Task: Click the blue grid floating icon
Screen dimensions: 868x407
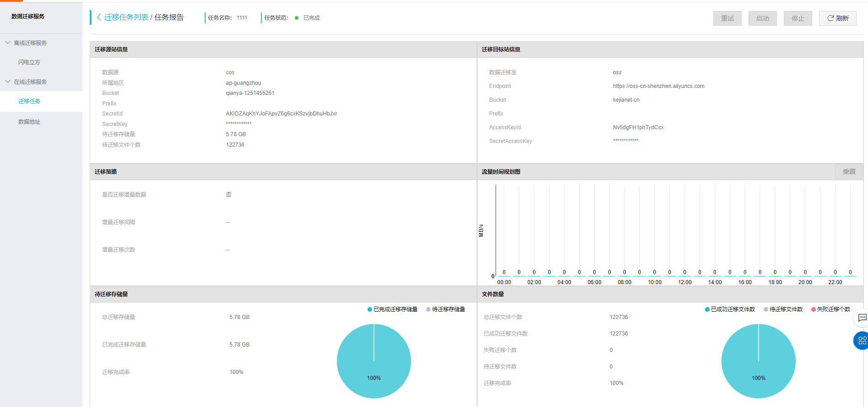Action: tap(862, 341)
